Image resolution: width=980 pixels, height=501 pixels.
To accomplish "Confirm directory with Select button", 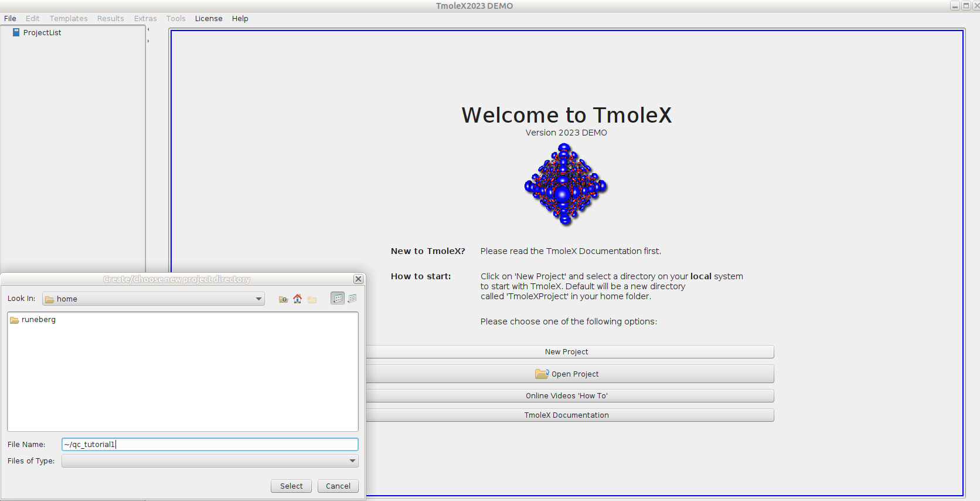I will point(291,486).
